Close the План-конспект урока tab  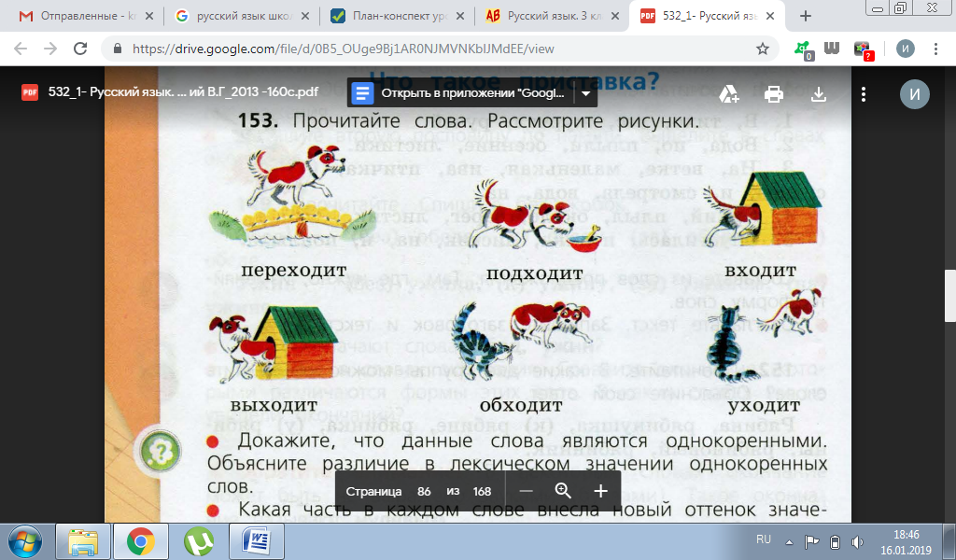[x=460, y=17]
